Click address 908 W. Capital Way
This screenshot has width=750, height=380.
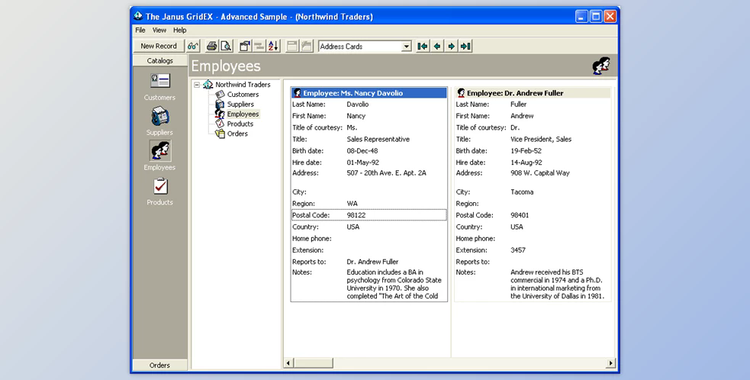pyautogui.click(x=540, y=173)
